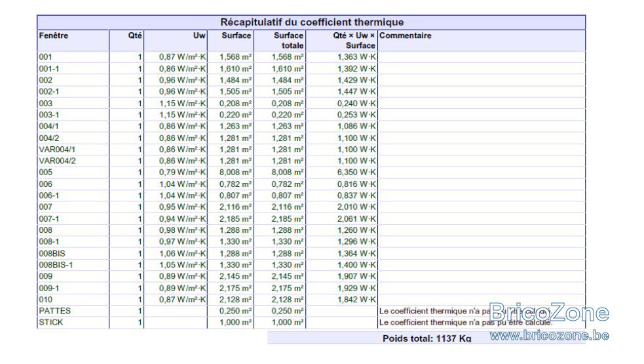
Task: Click the Récapitulatif du coefficient thermique title
Action: pyautogui.click(x=312, y=22)
